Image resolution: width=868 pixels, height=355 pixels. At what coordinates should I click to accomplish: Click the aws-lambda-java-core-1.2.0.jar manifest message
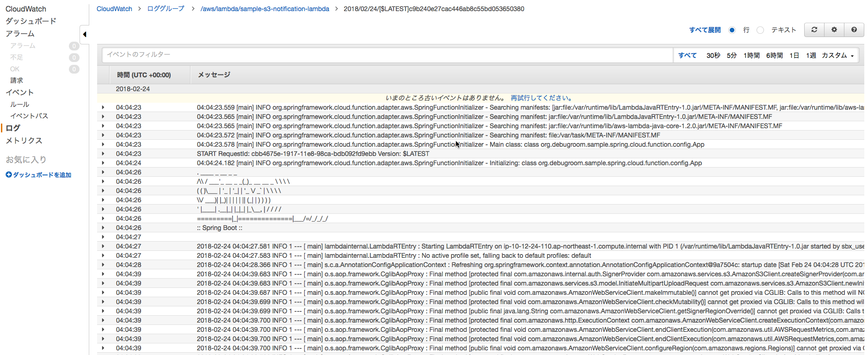pyautogui.click(x=489, y=126)
